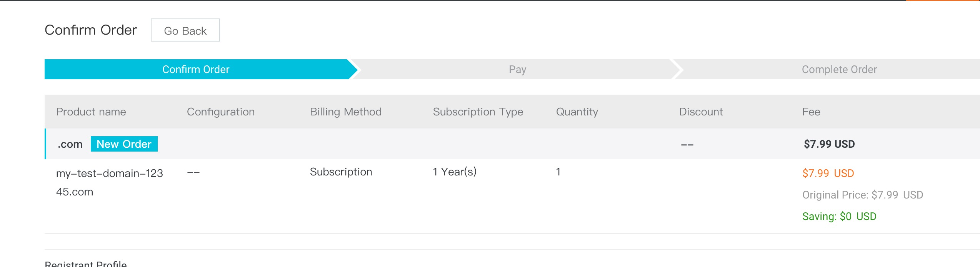Click the Quantity column header
980x267 pixels.
tap(577, 112)
